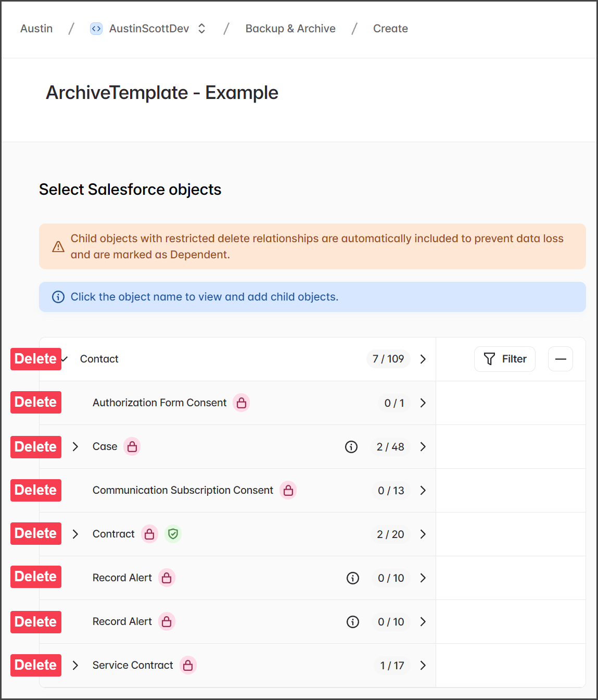
Task: Go to the Austin breadcrumb
Action: (36, 29)
